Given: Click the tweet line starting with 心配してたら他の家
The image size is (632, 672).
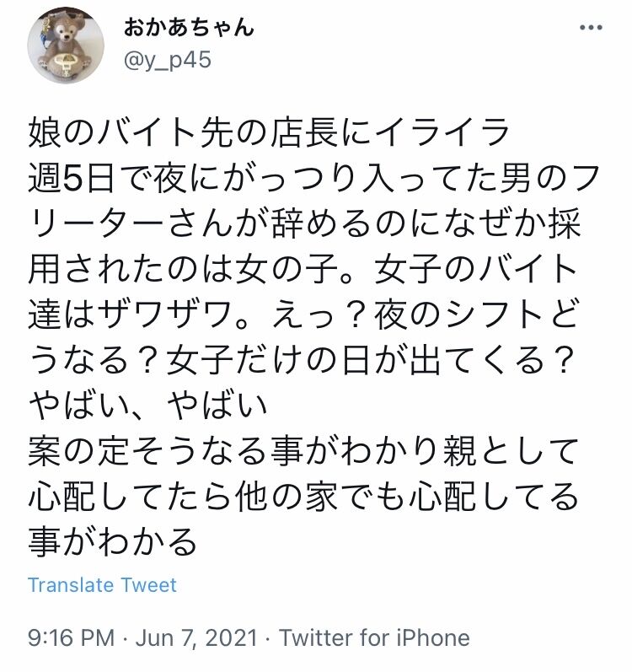Looking at the screenshot, I should 303,497.
